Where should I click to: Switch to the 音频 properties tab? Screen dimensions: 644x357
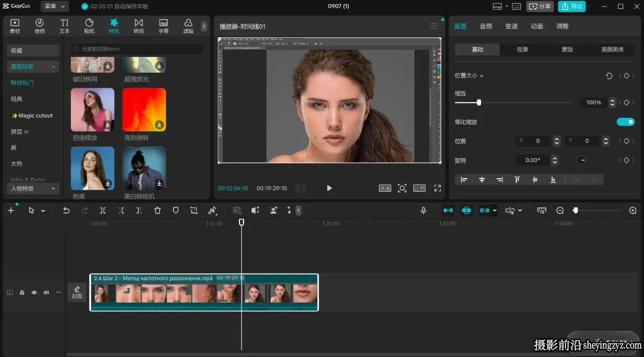[486, 26]
